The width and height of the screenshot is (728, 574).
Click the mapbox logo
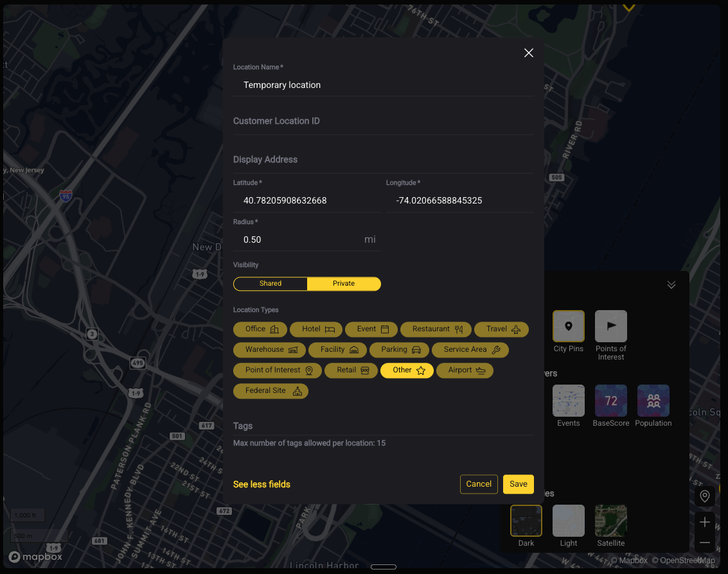[35, 557]
